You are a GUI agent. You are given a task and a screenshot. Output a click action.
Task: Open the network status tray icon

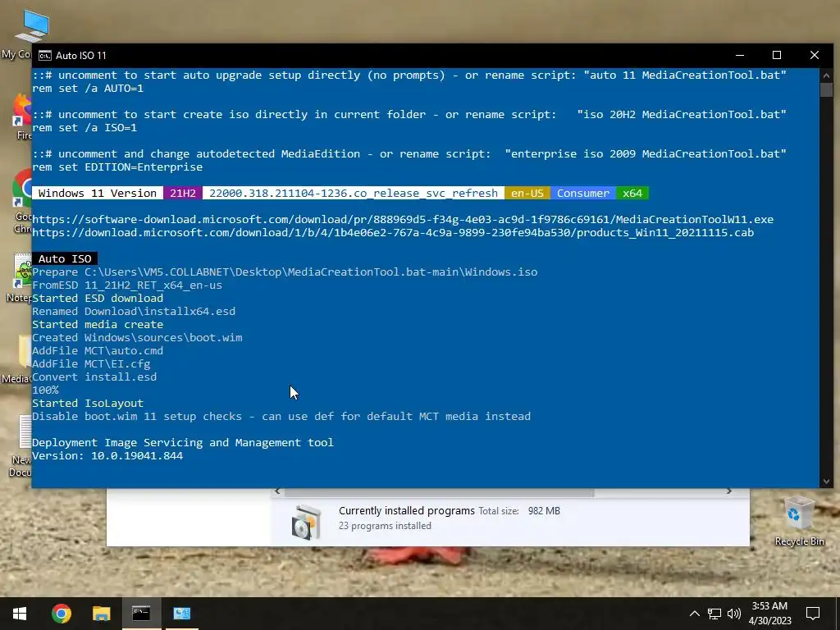tap(714, 614)
